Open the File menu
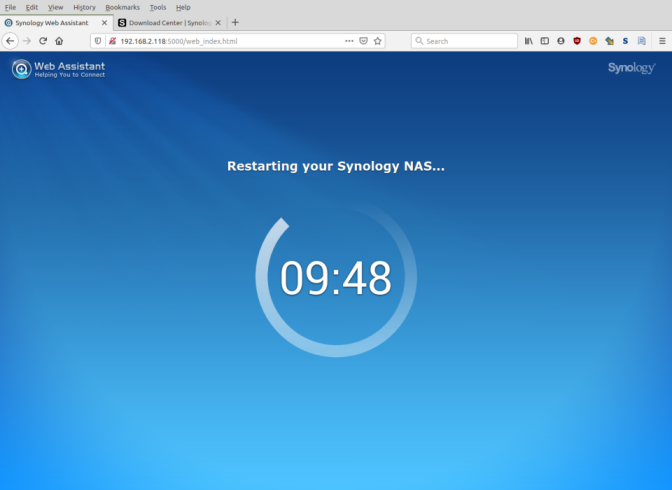672x490 pixels. pos(10,7)
